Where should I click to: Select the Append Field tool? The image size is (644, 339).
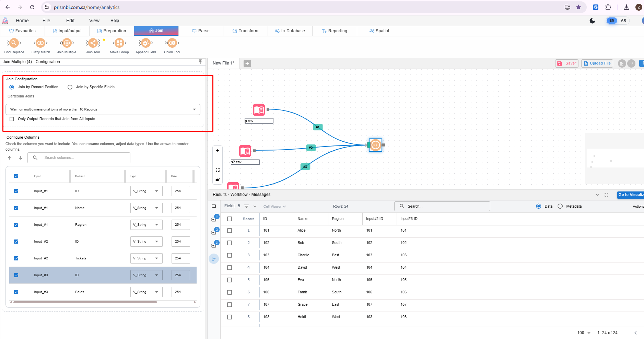[x=145, y=43]
